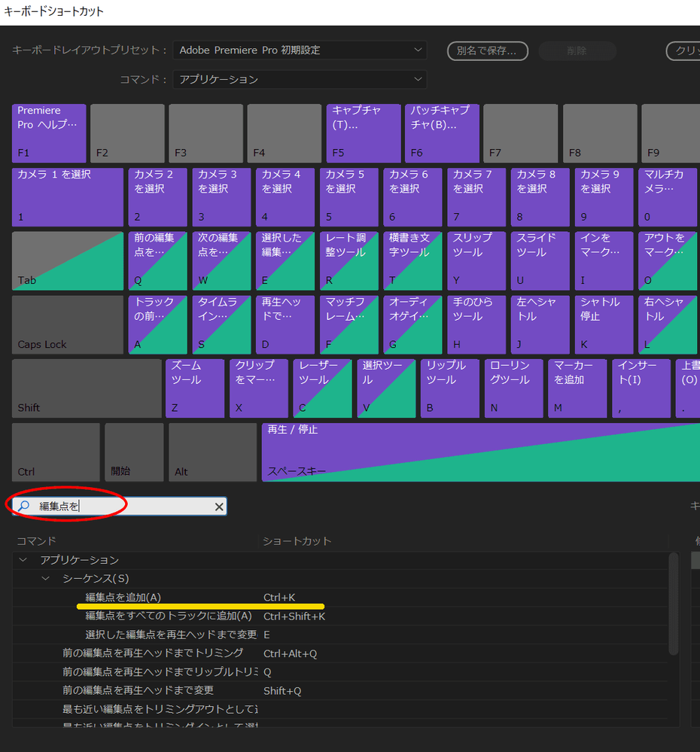
Task: Click the Ctrl+K shortcut cell
Action: pos(279,598)
